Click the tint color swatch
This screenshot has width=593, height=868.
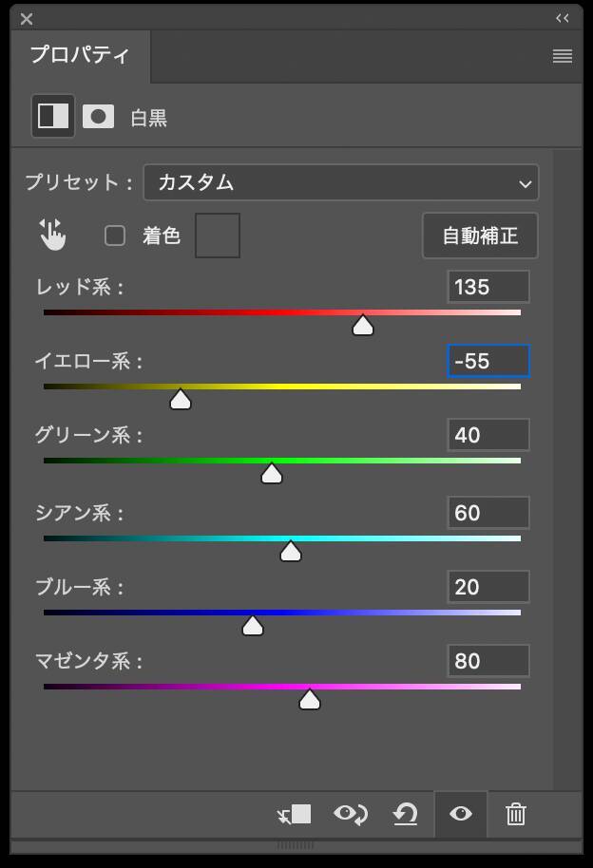click(x=218, y=236)
